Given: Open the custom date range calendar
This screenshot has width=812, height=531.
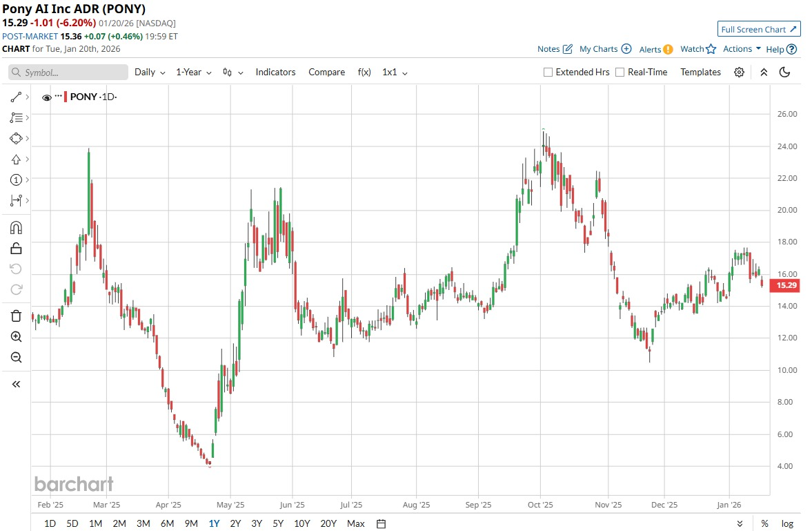Looking at the screenshot, I should (381, 523).
